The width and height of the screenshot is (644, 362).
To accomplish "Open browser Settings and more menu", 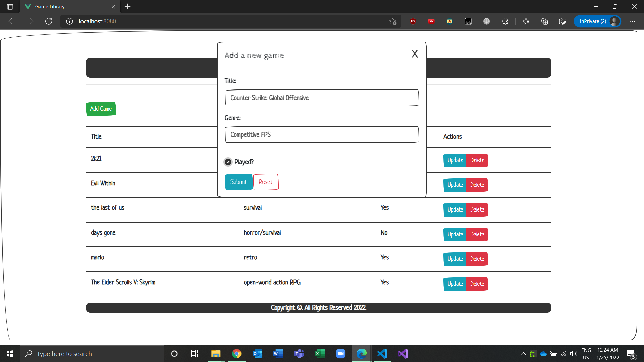I will 632,21.
